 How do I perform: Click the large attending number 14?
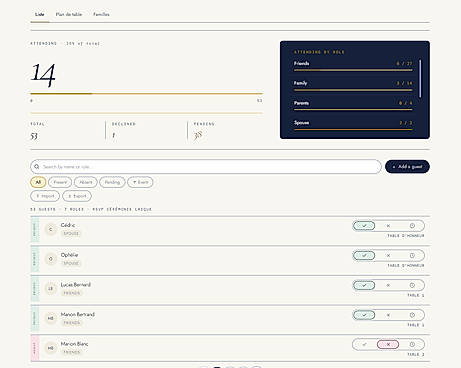click(x=43, y=75)
